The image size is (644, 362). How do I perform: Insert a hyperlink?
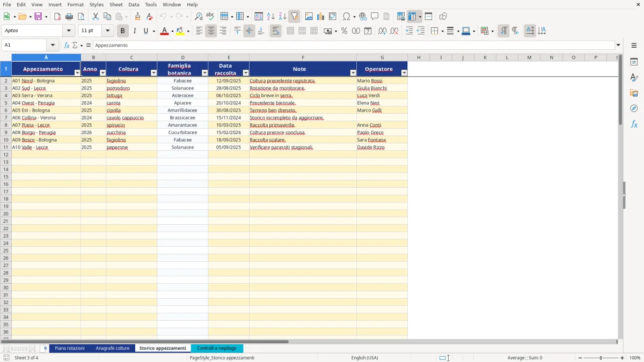point(363,17)
